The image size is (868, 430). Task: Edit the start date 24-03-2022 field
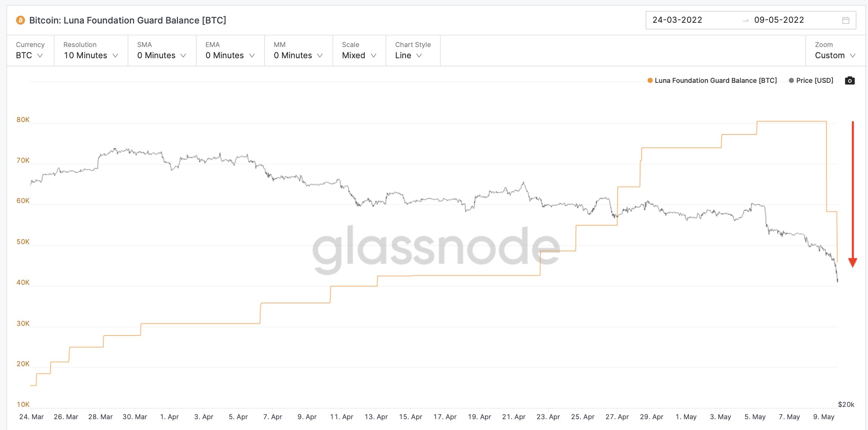pos(677,20)
